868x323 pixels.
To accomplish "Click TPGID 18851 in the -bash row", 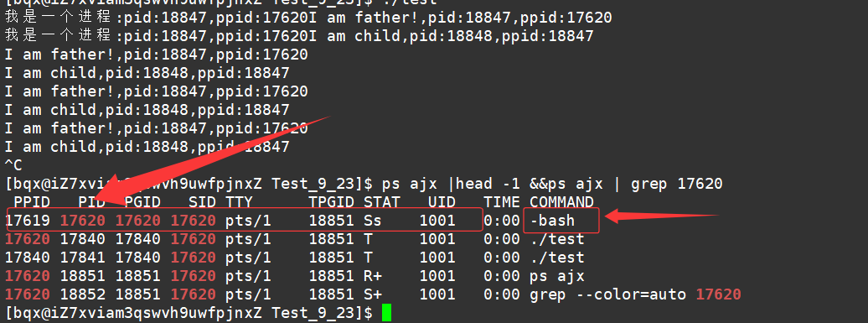I will coord(331,221).
